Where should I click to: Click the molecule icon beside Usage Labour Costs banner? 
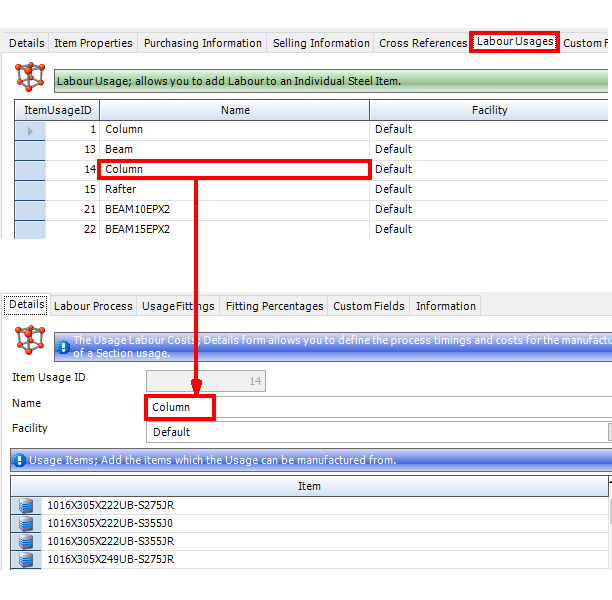coord(30,340)
